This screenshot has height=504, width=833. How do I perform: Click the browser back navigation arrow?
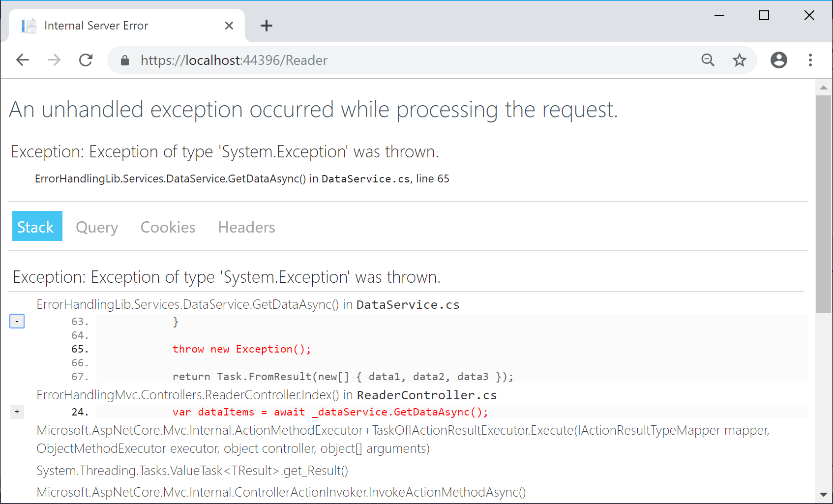23,59
